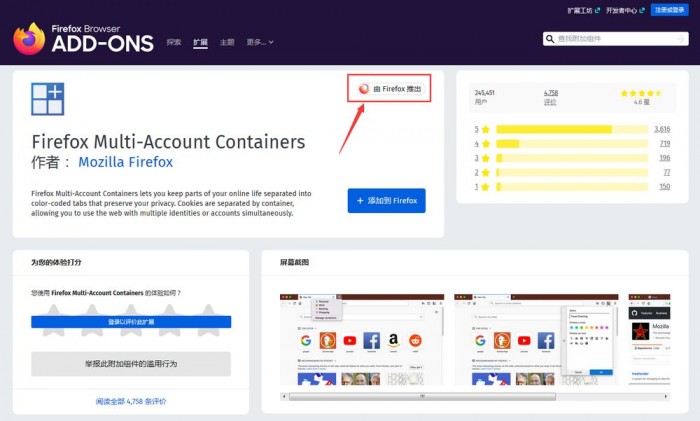This screenshot has height=421, width=700.
Task: Click the 4-star rating progress bar
Action: 572,144
